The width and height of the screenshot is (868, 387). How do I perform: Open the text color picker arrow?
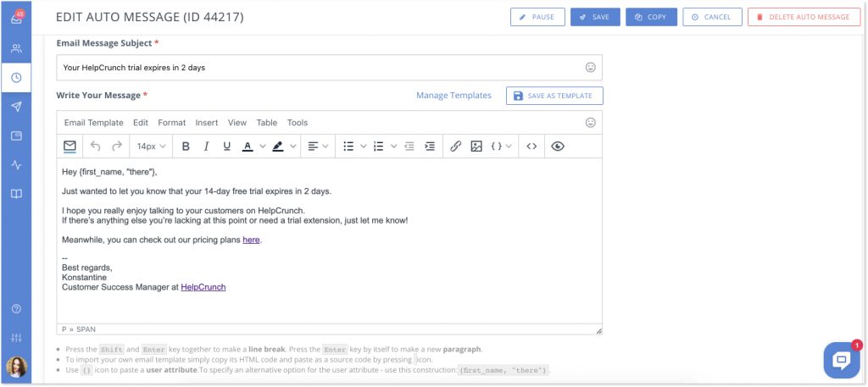pos(262,147)
